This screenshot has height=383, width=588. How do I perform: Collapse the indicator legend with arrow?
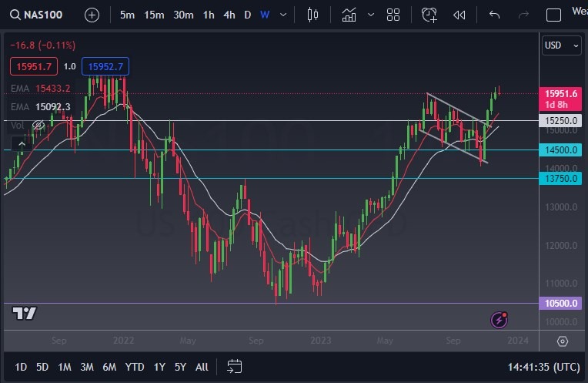(22, 144)
